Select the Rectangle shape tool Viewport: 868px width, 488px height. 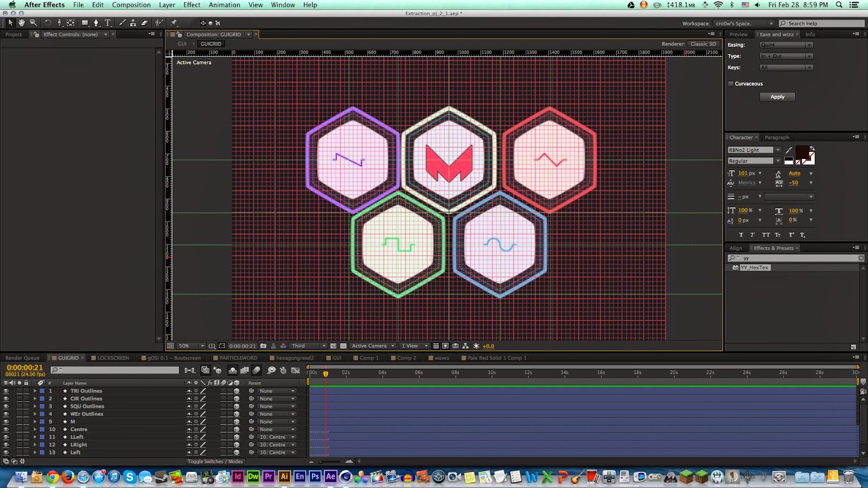pyautogui.click(x=85, y=23)
